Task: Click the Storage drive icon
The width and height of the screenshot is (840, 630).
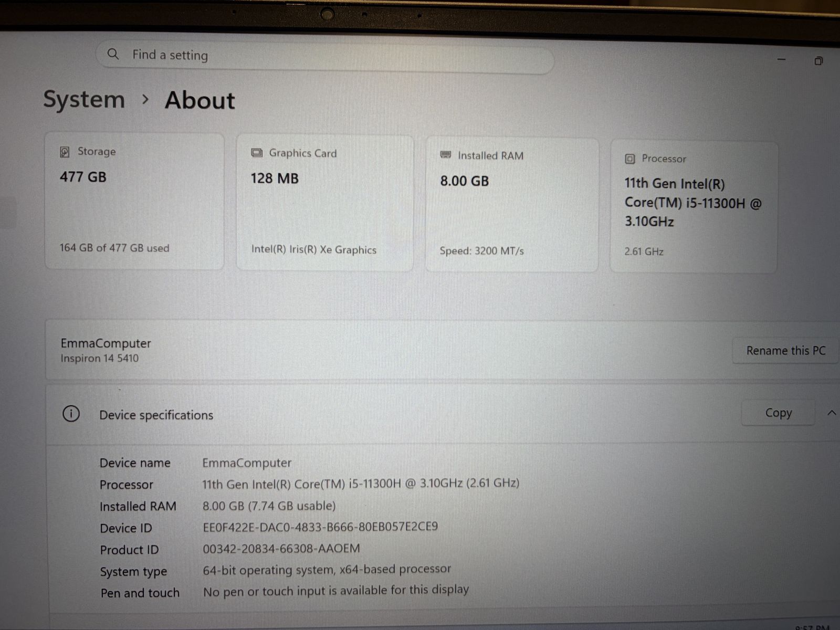Action: pos(65,152)
